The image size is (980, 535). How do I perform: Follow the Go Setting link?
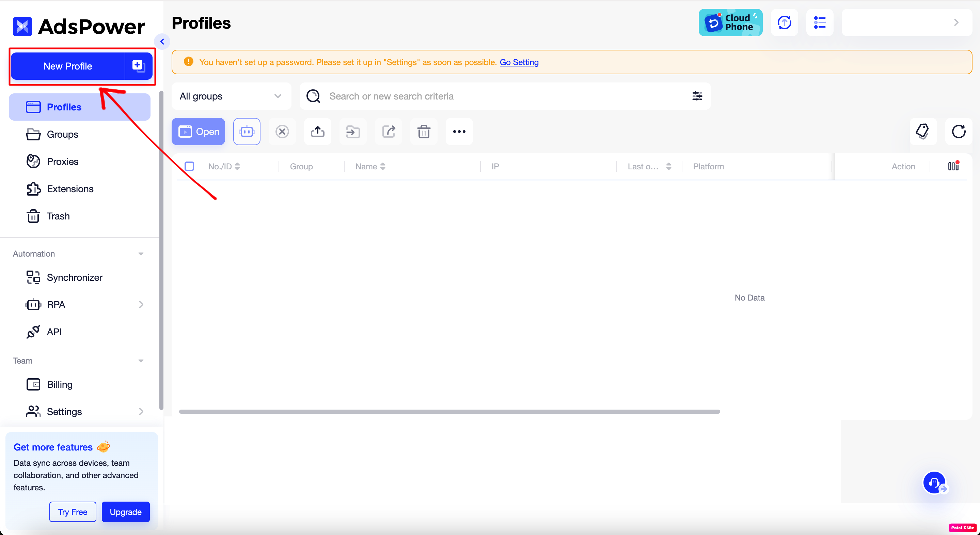(519, 62)
